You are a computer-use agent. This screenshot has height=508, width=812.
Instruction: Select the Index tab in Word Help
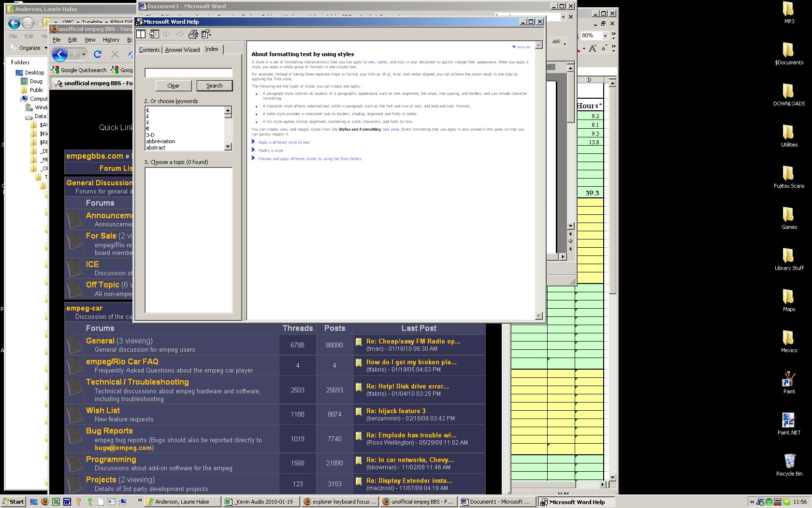[x=212, y=49]
